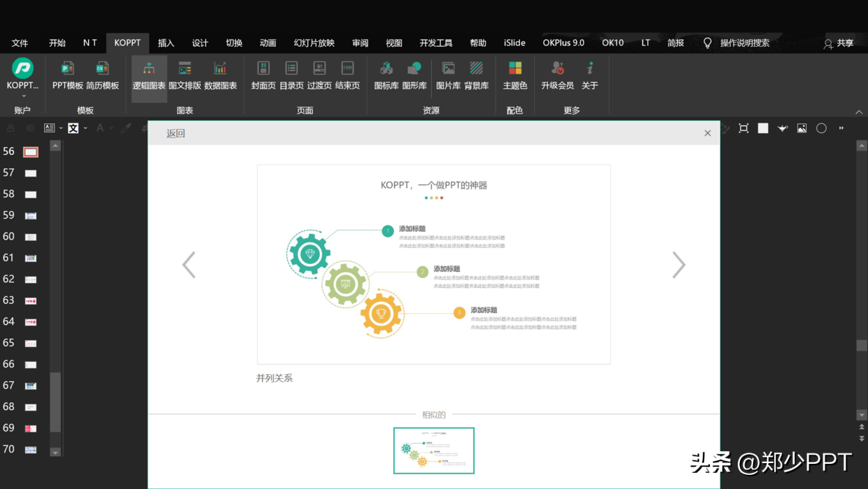Switch to the OK10 tab
Screen dimensions: 868x489
tap(612, 43)
